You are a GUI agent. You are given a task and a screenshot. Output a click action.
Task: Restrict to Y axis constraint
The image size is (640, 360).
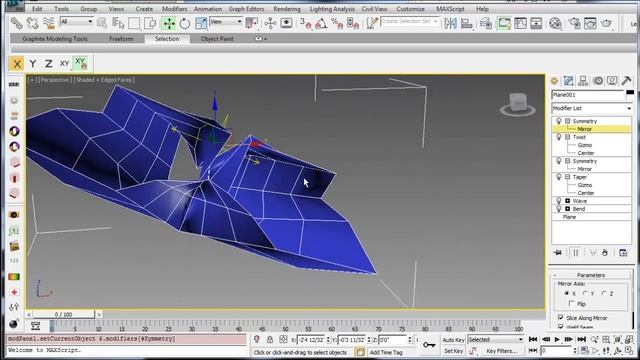click(33, 64)
